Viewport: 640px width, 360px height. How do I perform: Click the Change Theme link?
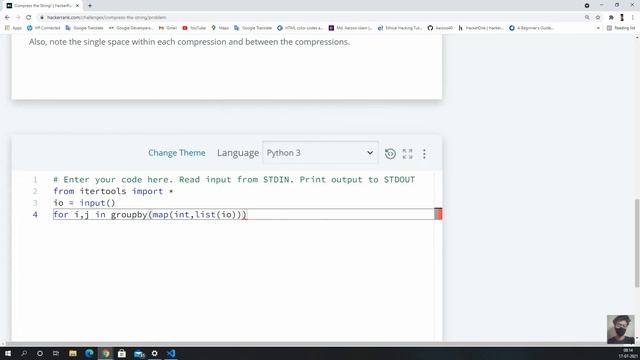(x=177, y=153)
